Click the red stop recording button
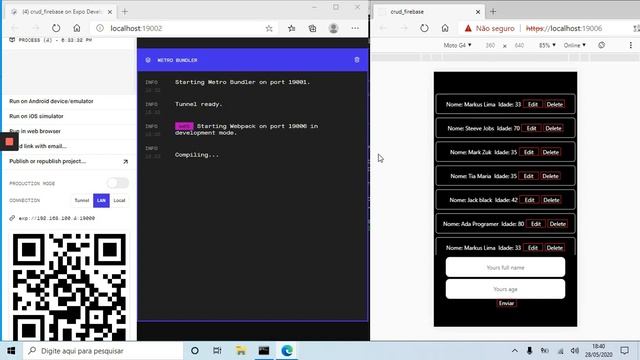Viewport: 640px width, 360px height. coord(9,142)
